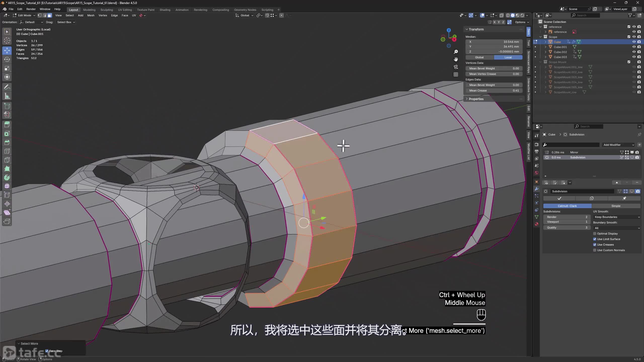This screenshot has height=362, width=644.
Task: Open the Modifier properties wrench tab
Action: [537, 189]
